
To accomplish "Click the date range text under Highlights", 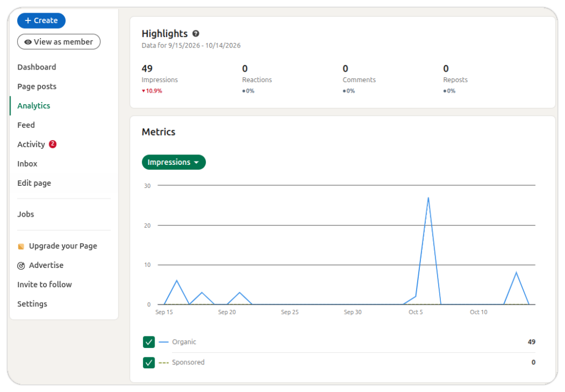I will click(191, 46).
